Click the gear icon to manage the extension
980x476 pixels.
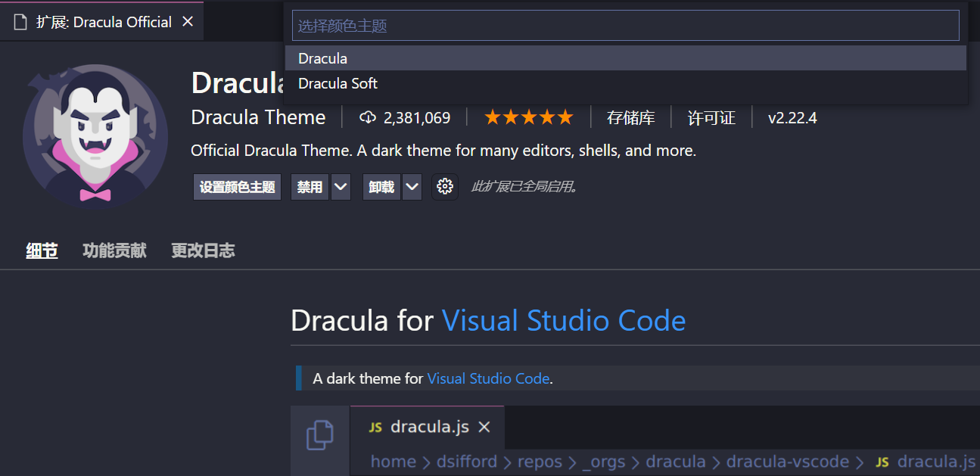pyautogui.click(x=445, y=187)
